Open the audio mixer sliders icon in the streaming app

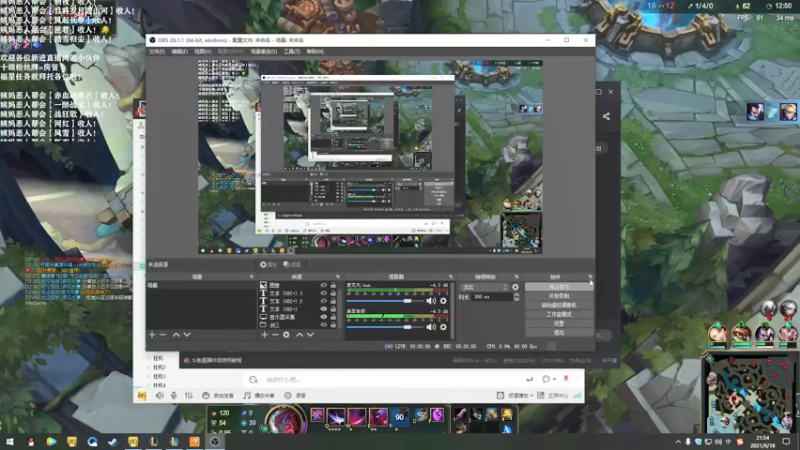tap(189, 395)
